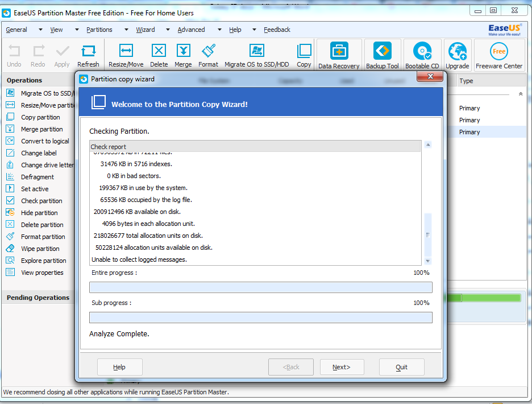532x404 pixels.
Task: Select Copy partition in Operations
Action: pyautogui.click(x=40, y=117)
